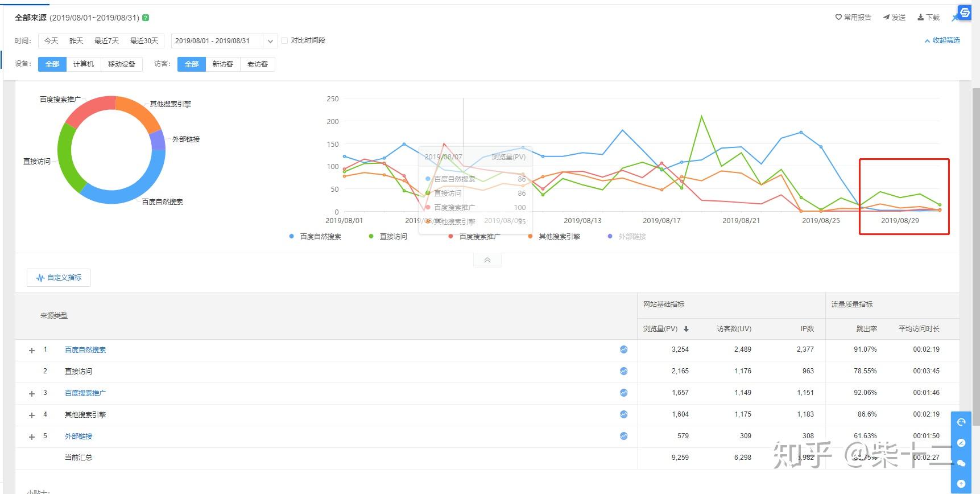Collapse the filters with 收起筛选

click(x=942, y=40)
